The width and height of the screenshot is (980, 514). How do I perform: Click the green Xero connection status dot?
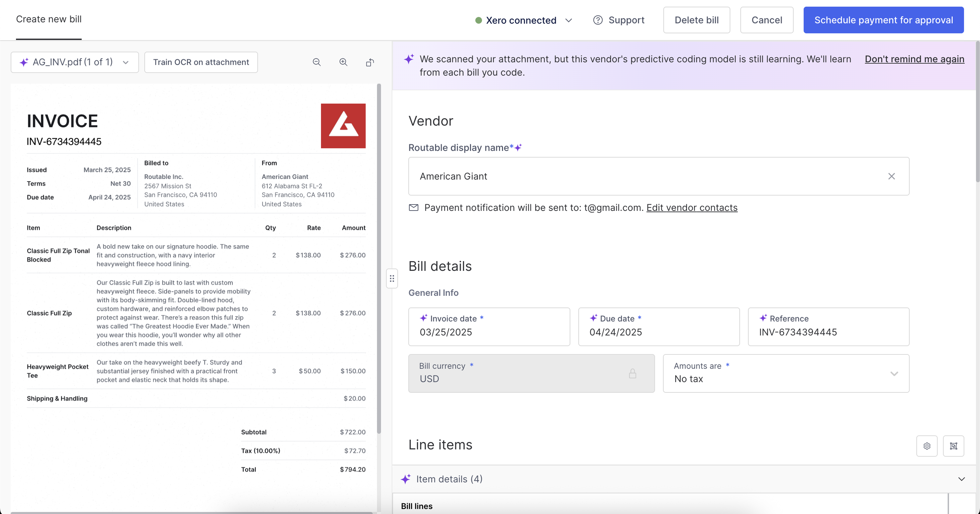[x=479, y=20]
